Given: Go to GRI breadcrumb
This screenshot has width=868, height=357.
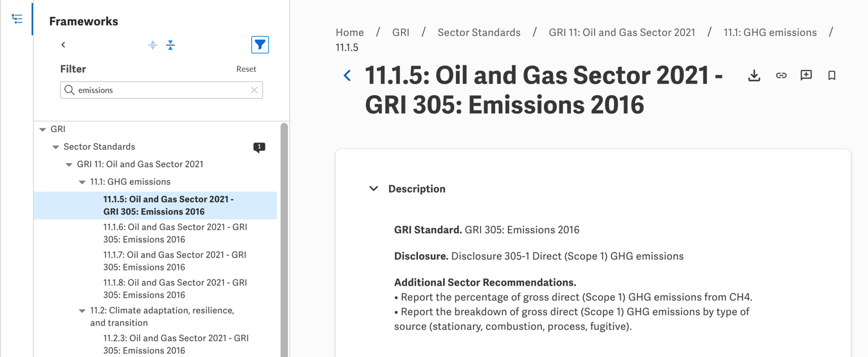Looking at the screenshot, I should (401, 32).
